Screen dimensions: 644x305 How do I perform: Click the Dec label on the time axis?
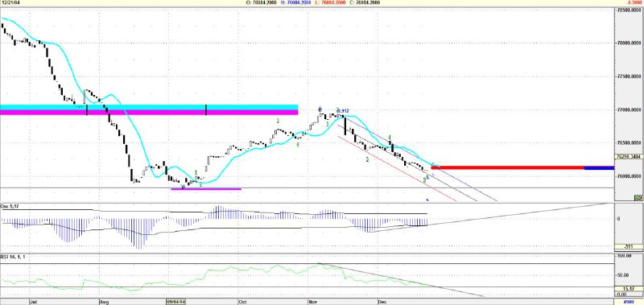(x=382, y=302)
